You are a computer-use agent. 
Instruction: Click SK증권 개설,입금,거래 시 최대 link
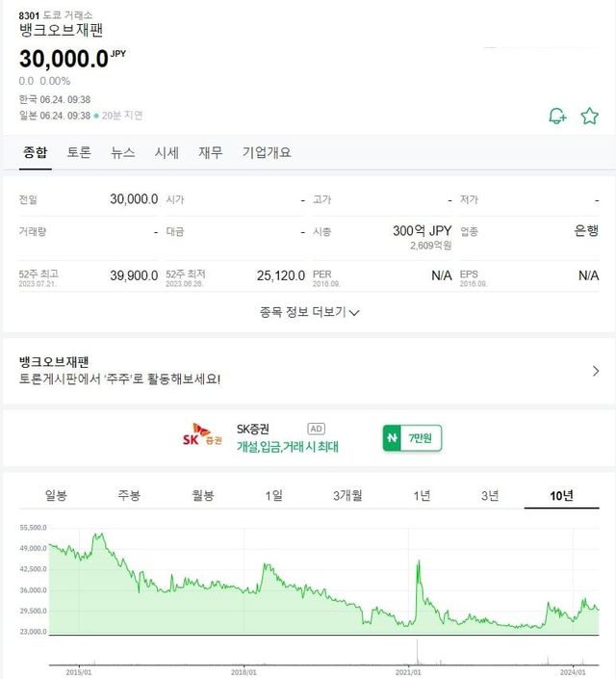[x=288, y=447]
